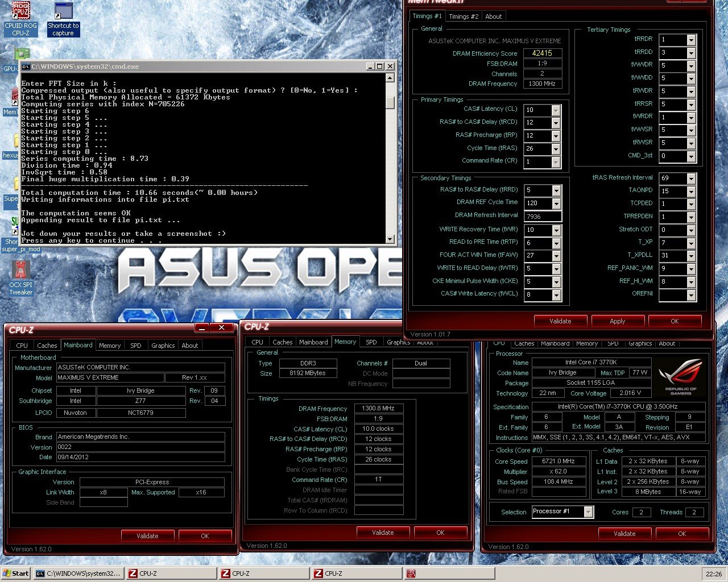Open the tRRDR tertiary timing dropdown
The height and width of the screenshot is (582, 728).
tap(691, 40)
